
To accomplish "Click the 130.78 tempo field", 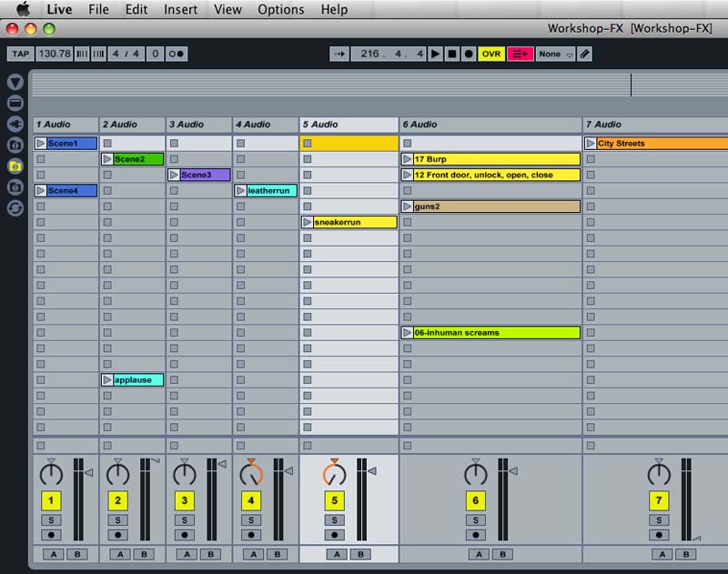I will [55, 54].
